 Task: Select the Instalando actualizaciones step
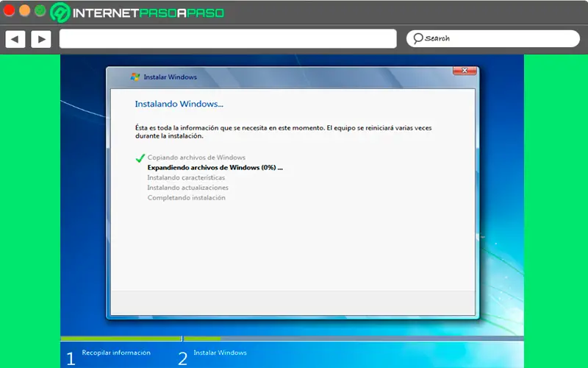pyautogui.click(x=187, y=188)
